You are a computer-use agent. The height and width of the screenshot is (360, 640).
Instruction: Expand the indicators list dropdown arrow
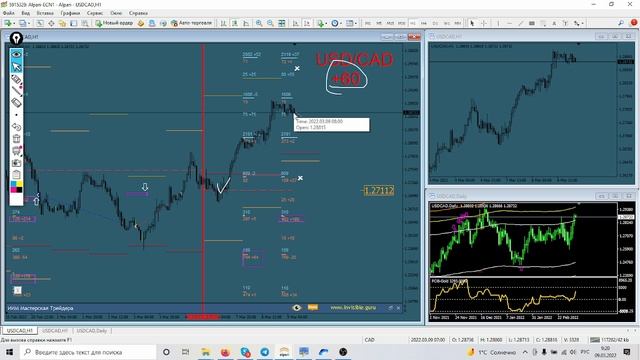326,23
